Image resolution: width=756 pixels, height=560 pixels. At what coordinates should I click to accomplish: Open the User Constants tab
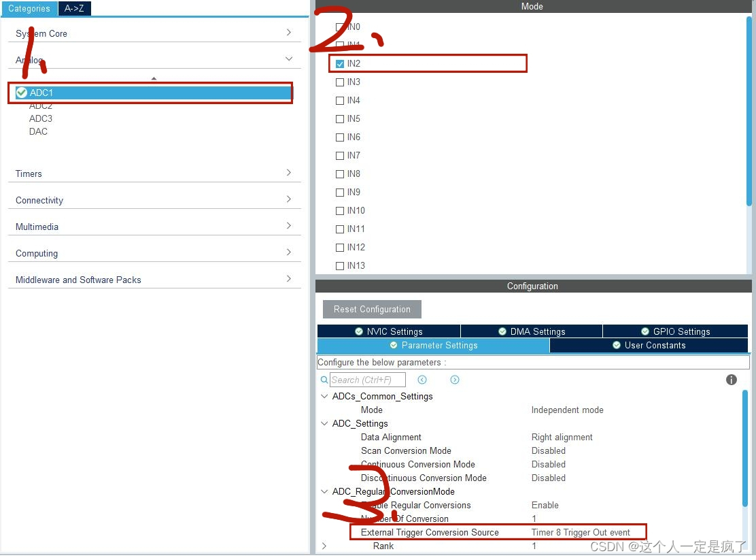click(x=649, y=345)
